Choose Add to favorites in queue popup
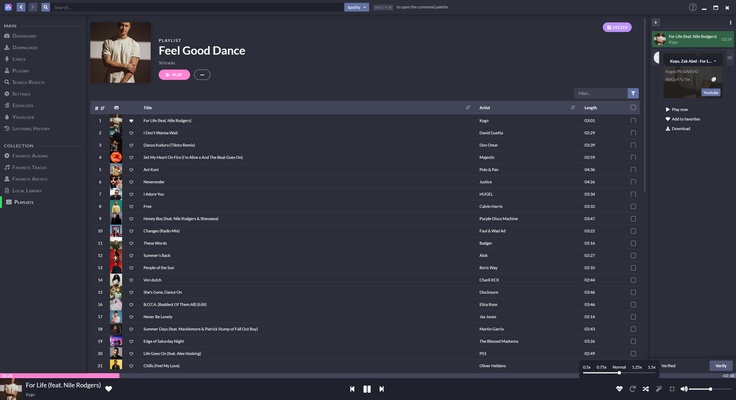This screenshot has width=736, height=400. click(x=683, y=119)
